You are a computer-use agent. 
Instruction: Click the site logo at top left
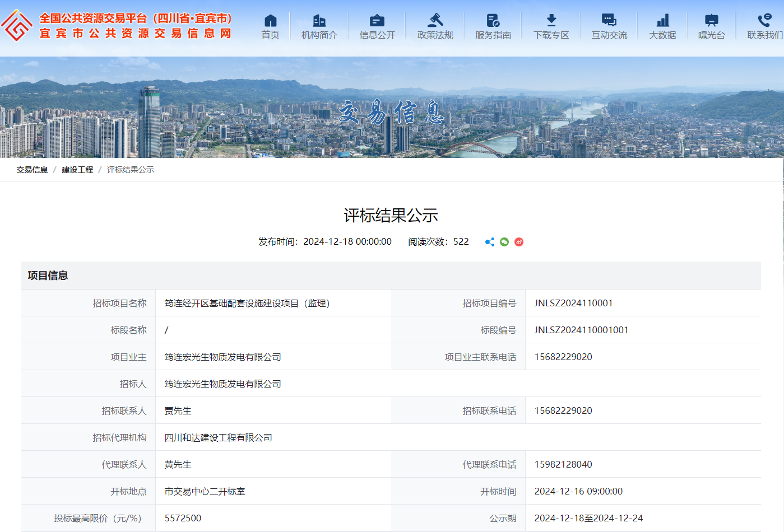click(17, 26)
